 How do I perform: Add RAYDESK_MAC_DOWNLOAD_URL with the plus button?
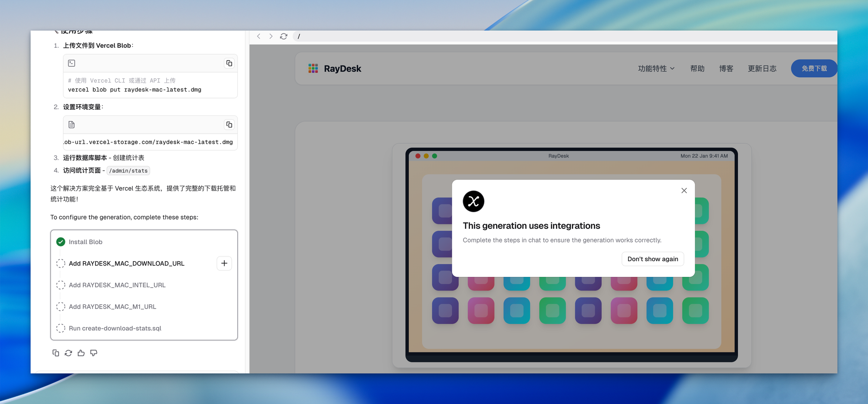(x=224, y=263)
